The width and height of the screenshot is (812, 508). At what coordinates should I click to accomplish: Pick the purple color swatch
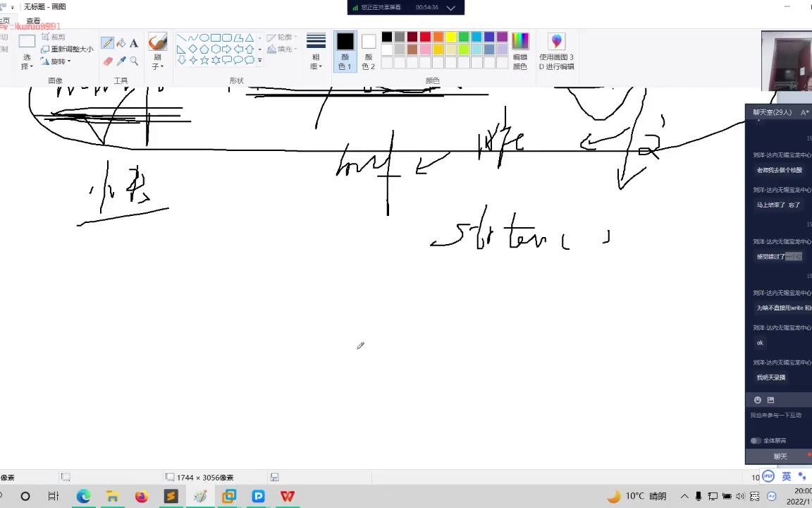tap(502, 37)
